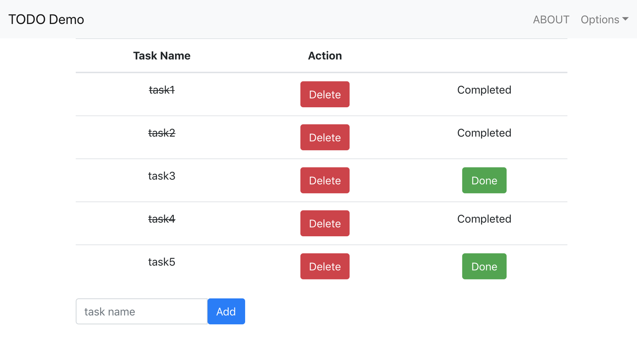Image resolution: width=637 pixels, height=364 pixels.
Task: Click the Action column header
Action: coord(325,56)
